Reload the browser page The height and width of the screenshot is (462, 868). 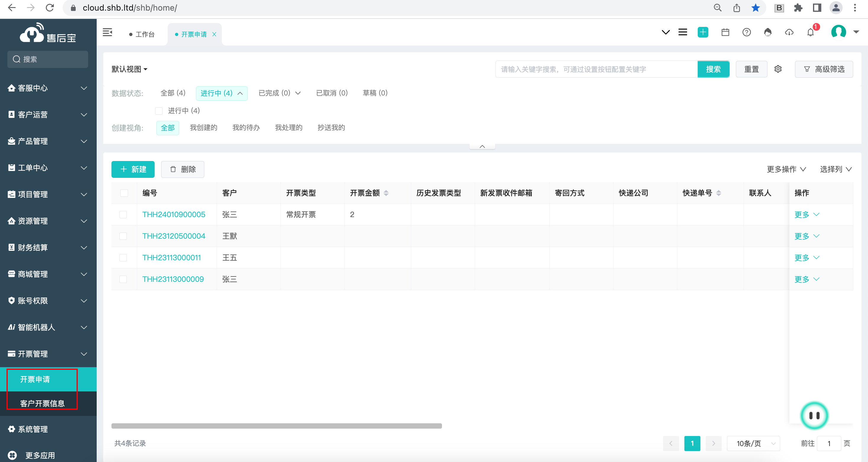[x=50, y=8]
